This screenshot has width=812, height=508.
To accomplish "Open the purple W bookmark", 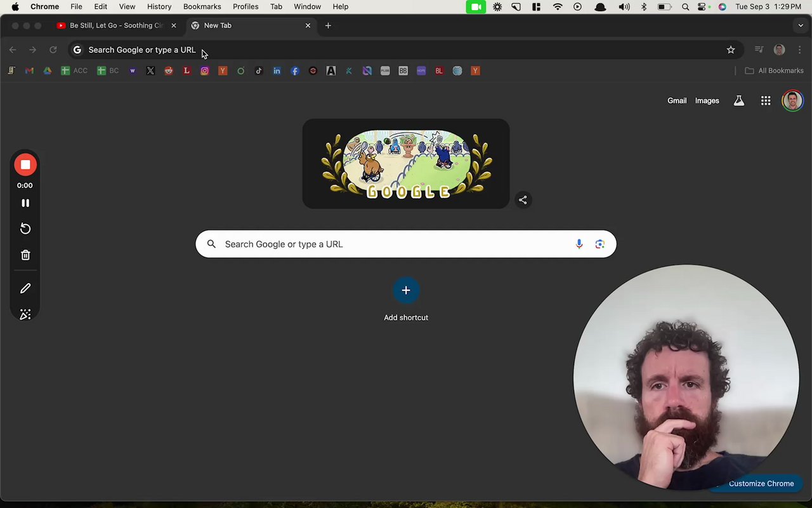I will 133,70.
